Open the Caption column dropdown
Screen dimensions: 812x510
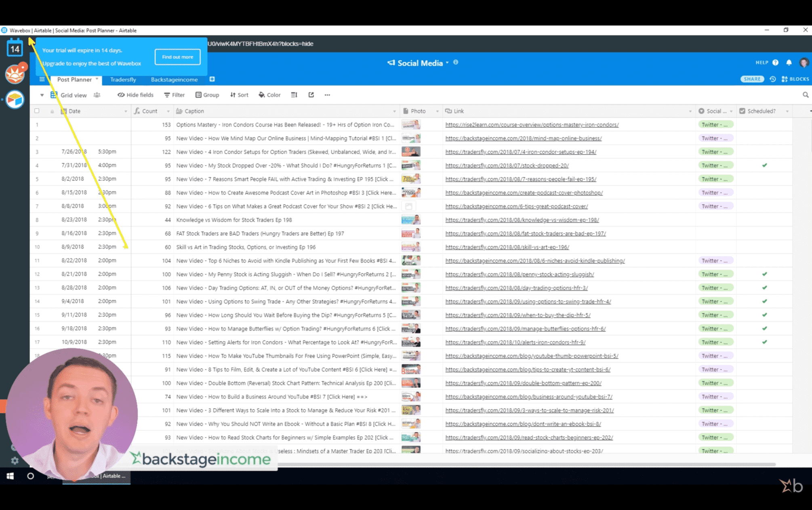pyautogui.click(x=394, y=111)
